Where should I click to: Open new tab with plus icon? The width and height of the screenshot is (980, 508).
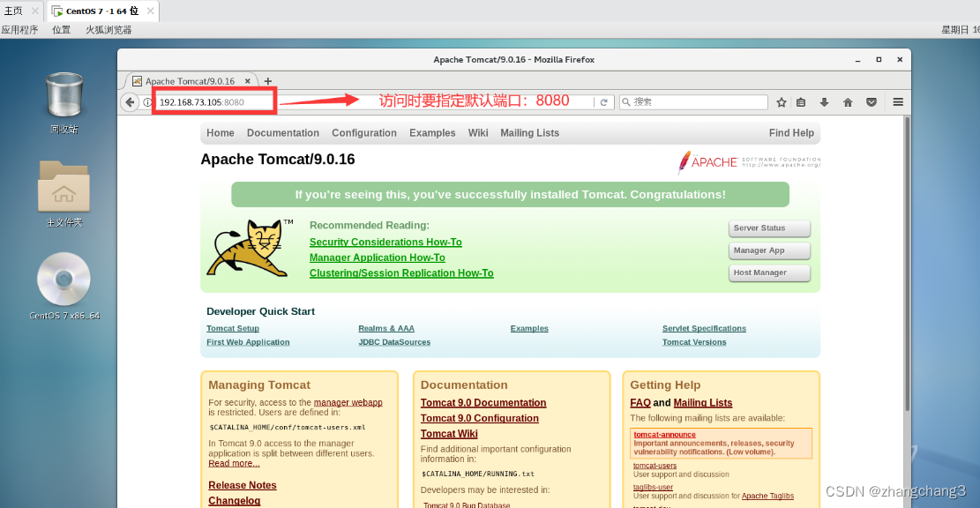tap(267, 81)
